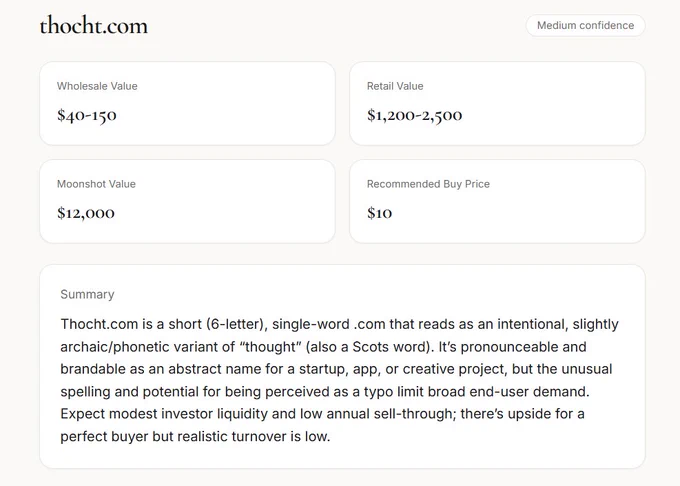
Task: Click the $10 buy price amount
Action: pyautogui.click(x=379, y=213)
